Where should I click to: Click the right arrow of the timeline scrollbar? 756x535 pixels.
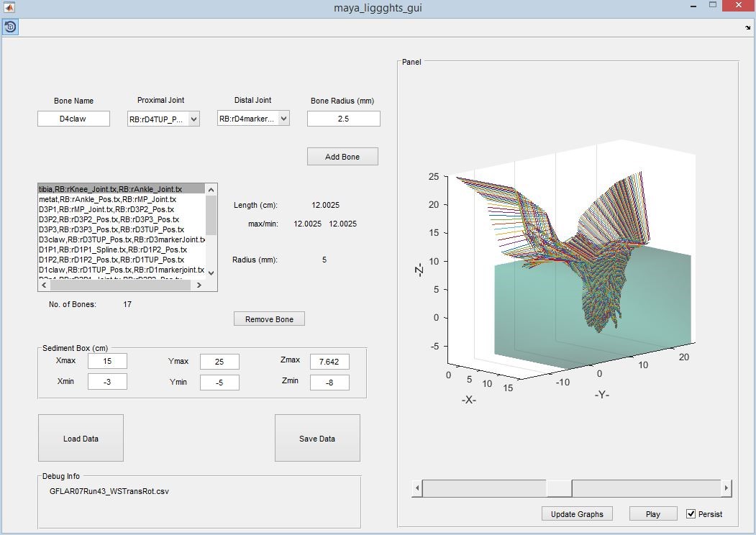(727, 488)
